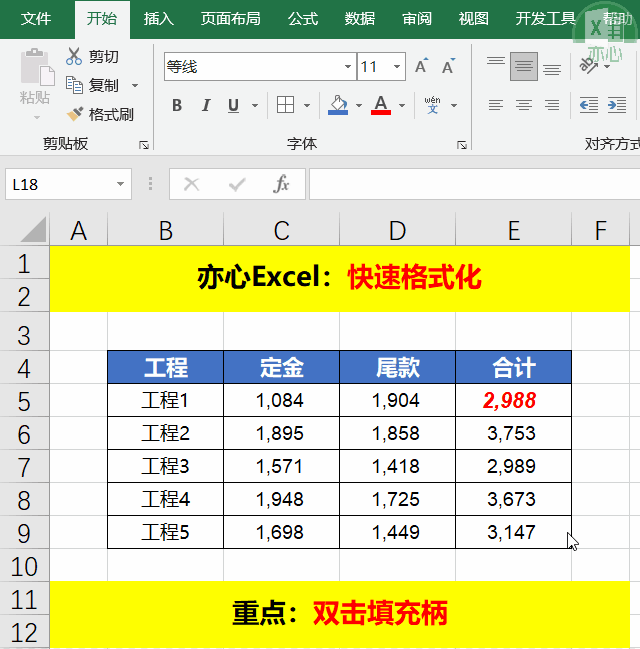Set middle vertical alignment
The height and width of the screenshot is (649, 640).
coord(524,66)
